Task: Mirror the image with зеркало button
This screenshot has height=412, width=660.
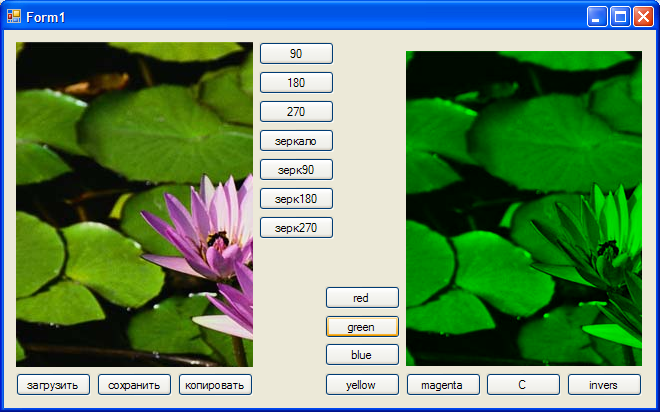Action: click(296, 141)
